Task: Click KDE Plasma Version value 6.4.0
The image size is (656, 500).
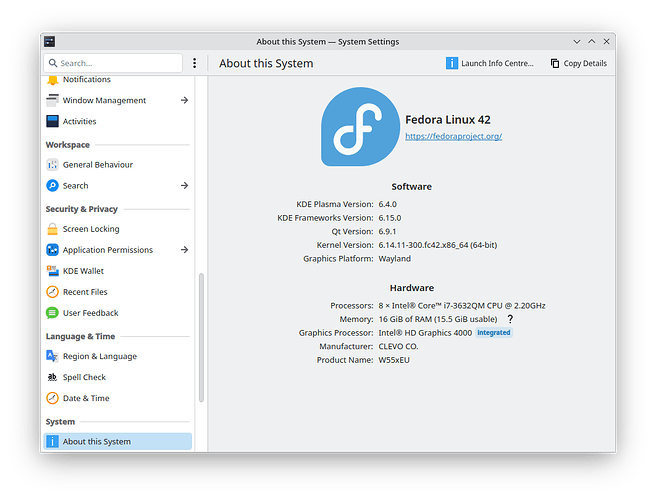Action: click(387, 204)
